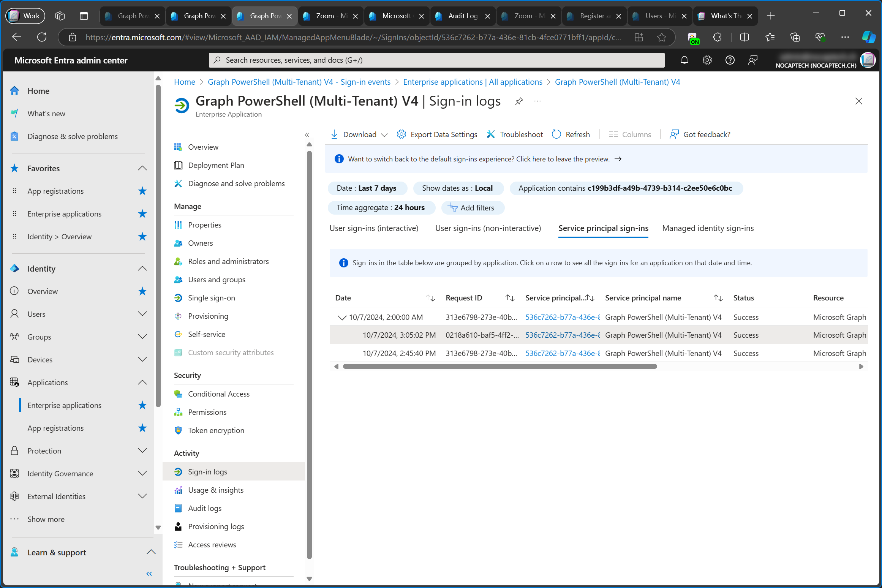Open the Download dropdown
Viewport: 882px width, 588px height.
(359, 134)
